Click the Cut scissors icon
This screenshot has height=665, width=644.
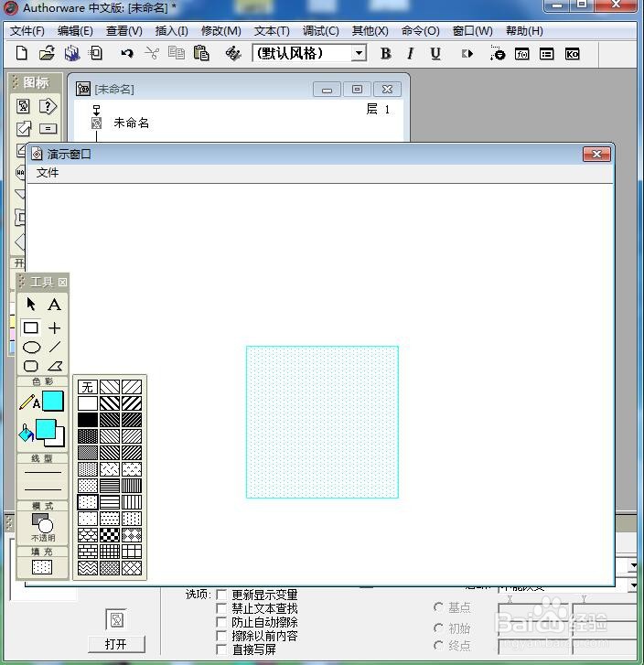point(152,53)
